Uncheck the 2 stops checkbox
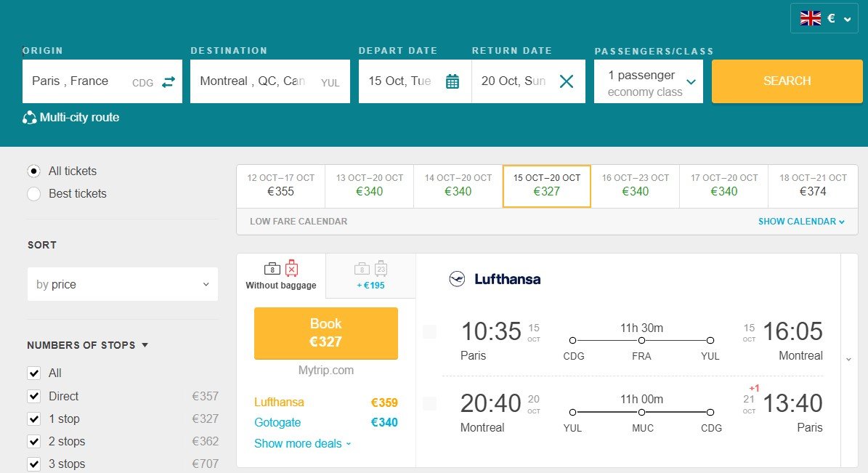The height and width of the screenshot is (473, 868). pyautogui.click(x=33, y=442)
